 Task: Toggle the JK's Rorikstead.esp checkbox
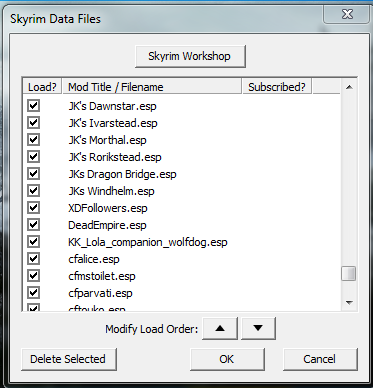coord(33,157)
